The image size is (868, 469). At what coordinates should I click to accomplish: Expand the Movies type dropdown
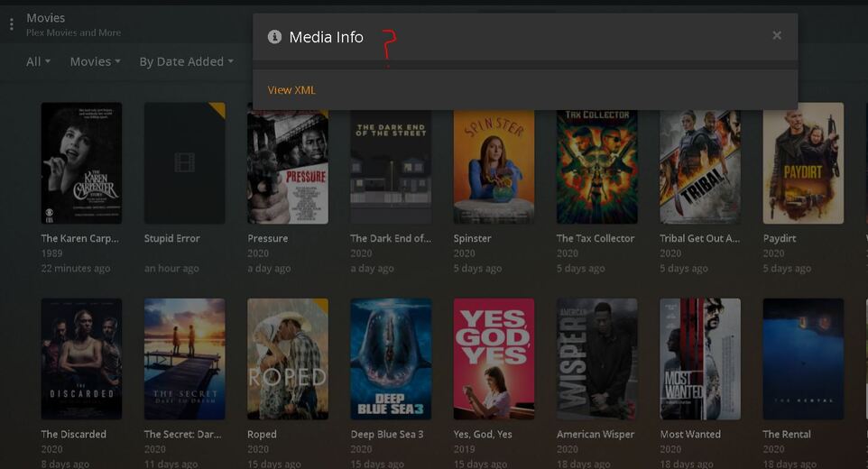point(96,61)
